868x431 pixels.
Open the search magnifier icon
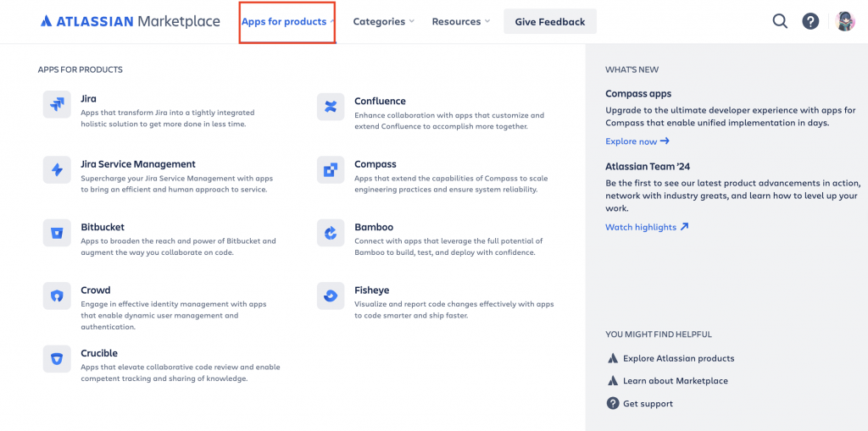[x=780, y=21]
